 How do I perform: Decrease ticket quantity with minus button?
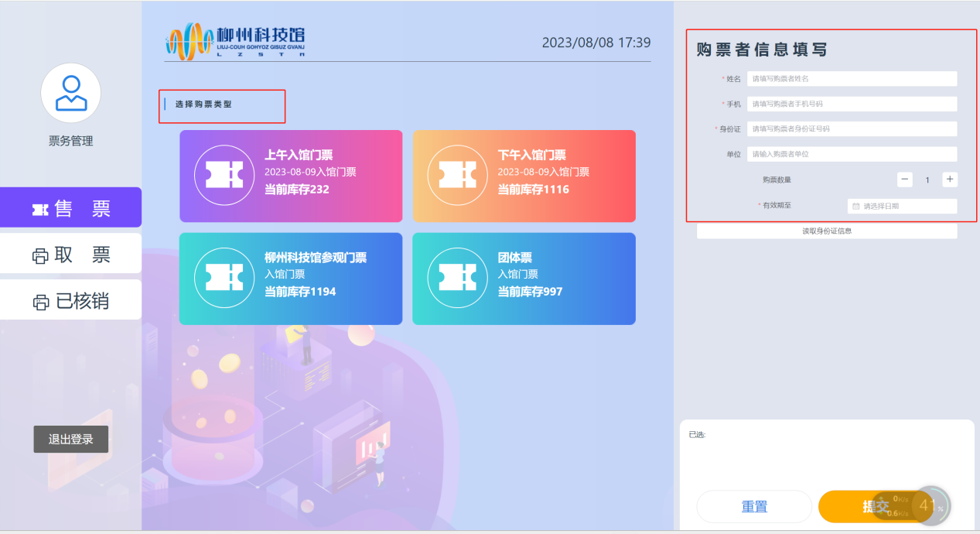(x=904, y=180)
